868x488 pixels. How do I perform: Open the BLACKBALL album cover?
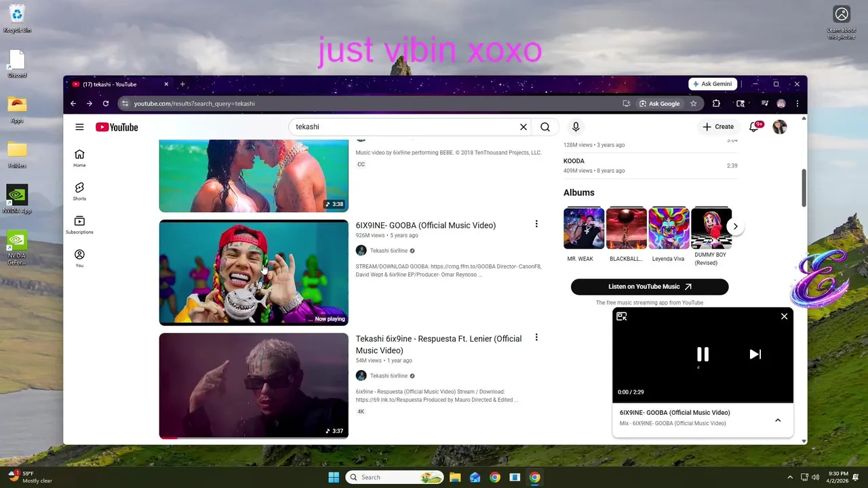pyautogui.click(x=627, y=228)
